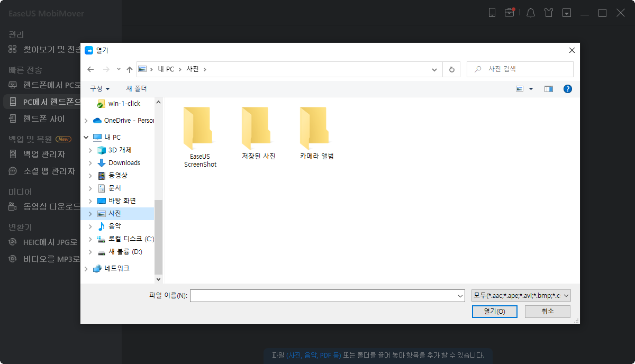Open the 저장된 사진 folder
This screenshot has height=364, width=635.
[258, 133]
